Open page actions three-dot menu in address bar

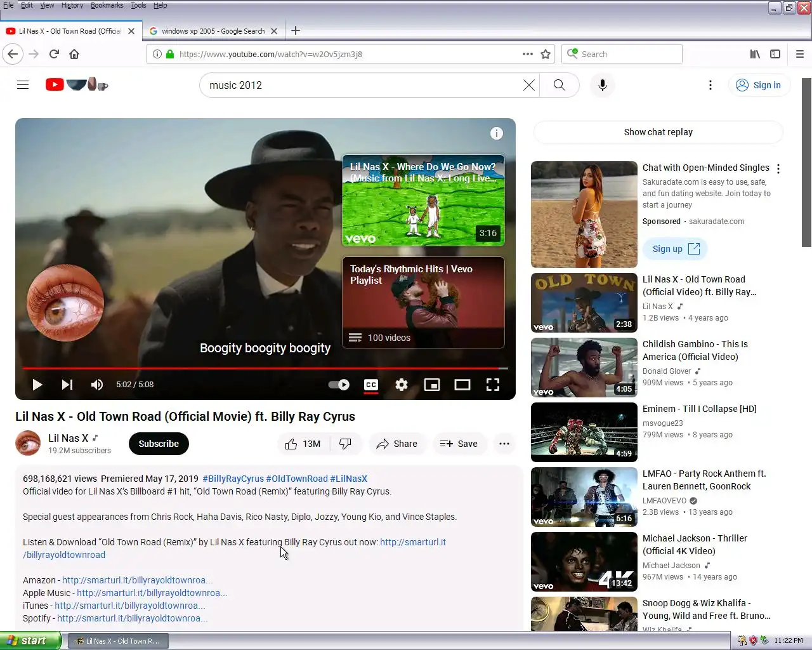(527, 54)
